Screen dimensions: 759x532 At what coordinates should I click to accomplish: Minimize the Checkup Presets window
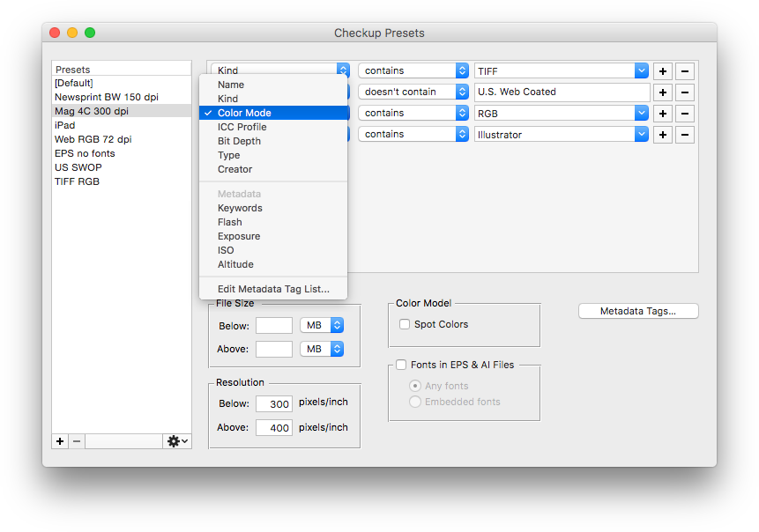pos(72,33)
